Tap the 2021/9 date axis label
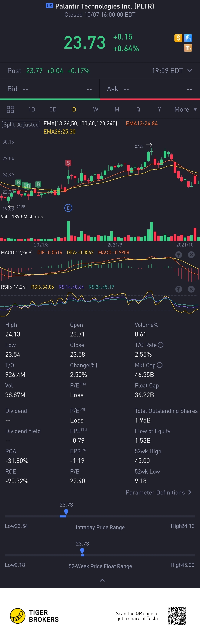The height and width of the screenshot is (644, 200). tap(115, 245)
